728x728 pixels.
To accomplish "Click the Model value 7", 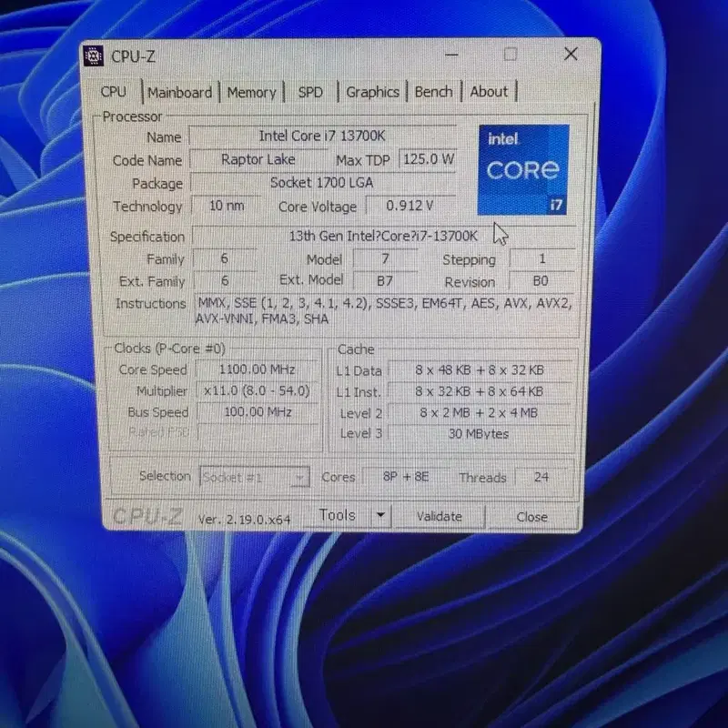I will 385,258.
